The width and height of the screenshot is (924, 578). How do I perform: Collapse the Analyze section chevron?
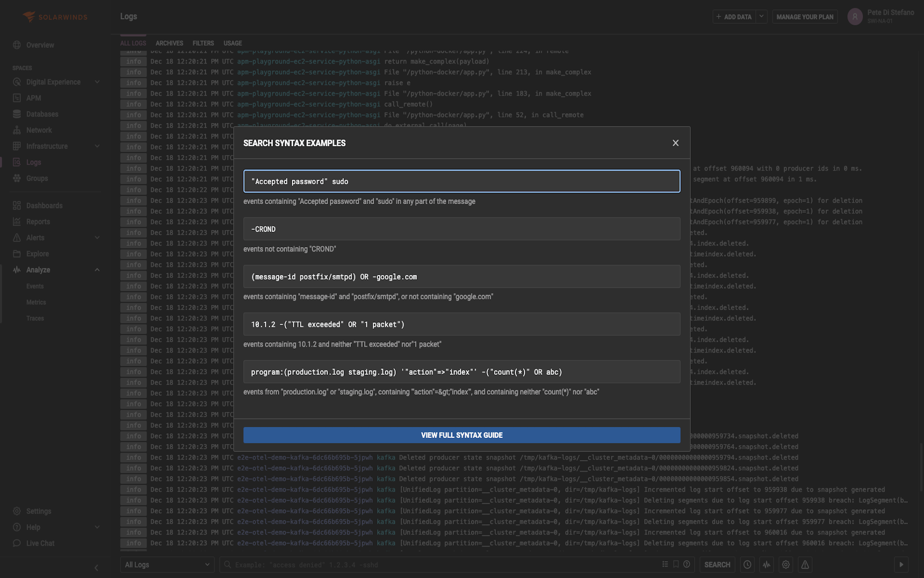(x=97, y=270)
